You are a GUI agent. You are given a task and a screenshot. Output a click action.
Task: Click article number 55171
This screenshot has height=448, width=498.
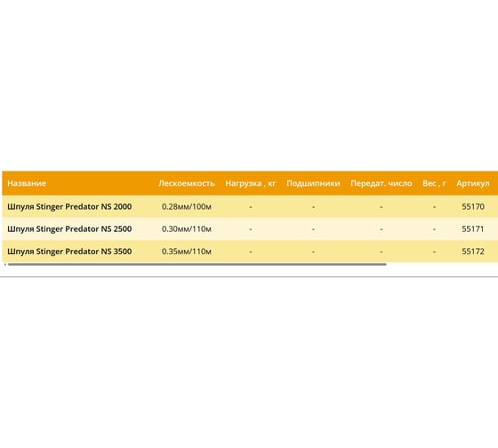coord(473,229)
